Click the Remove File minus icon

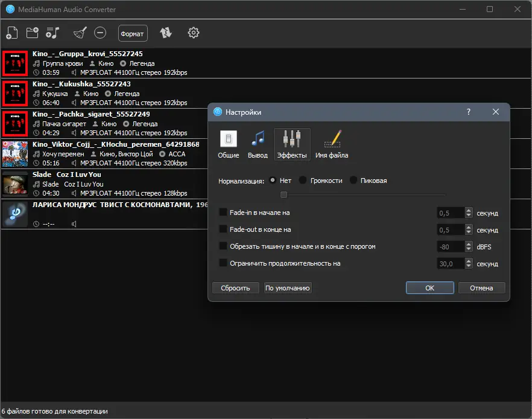[x=100, y=33]
